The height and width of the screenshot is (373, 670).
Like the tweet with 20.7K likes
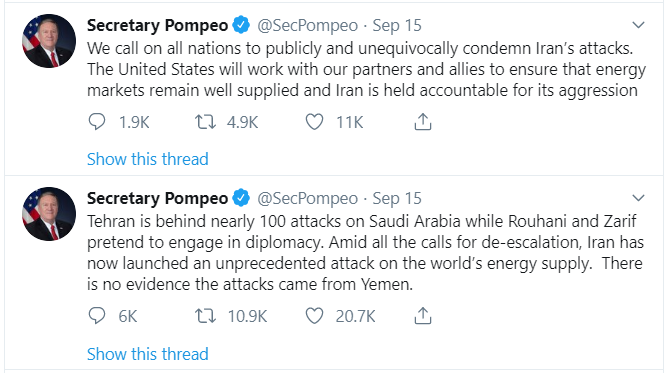coord(314,316)
